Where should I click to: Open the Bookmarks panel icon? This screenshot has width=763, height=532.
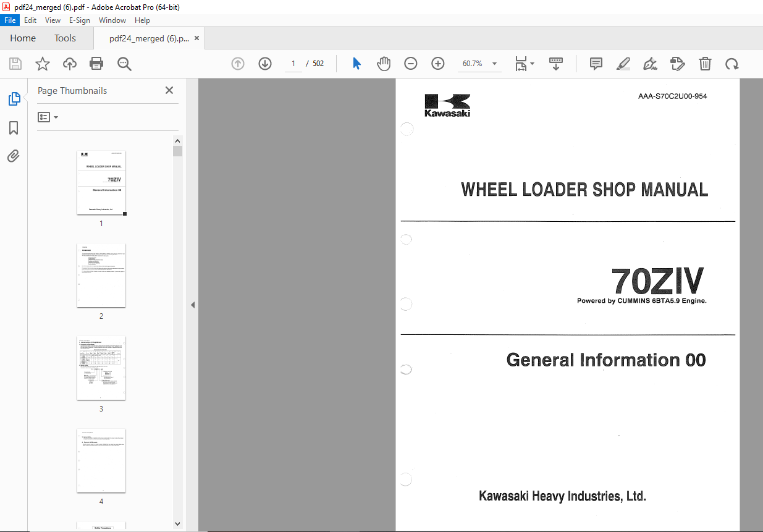(x=14, y=128)
